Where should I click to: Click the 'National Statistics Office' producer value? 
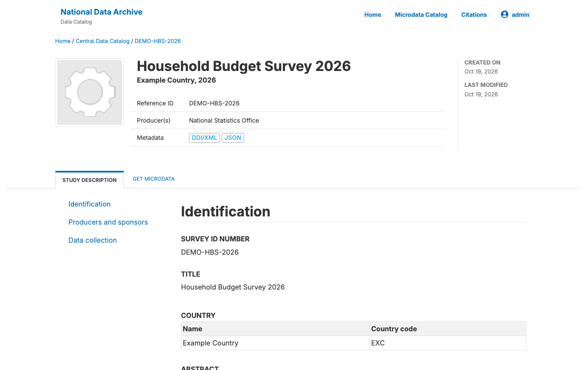(224, 120)
